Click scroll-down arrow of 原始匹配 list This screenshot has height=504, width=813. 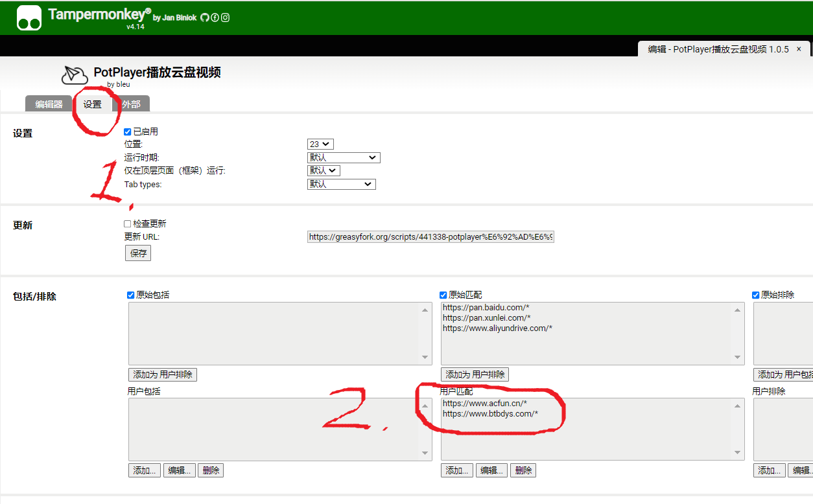tap(738, 357)
